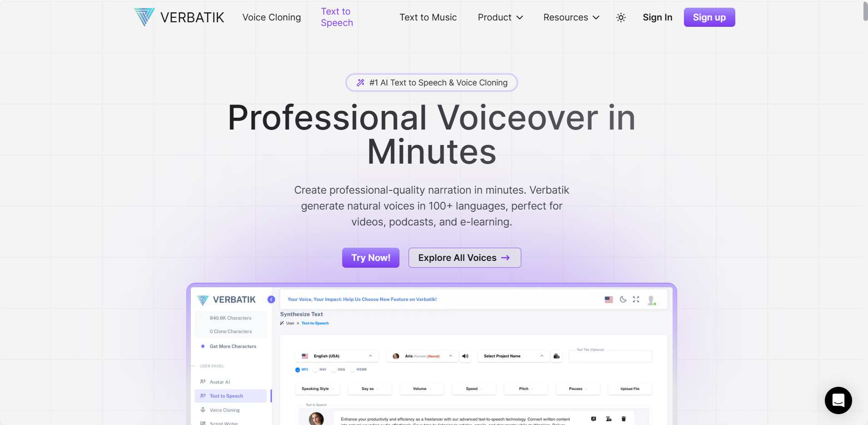
Task: Open the English (USA) language dropdown
Action: click(337, 356)
